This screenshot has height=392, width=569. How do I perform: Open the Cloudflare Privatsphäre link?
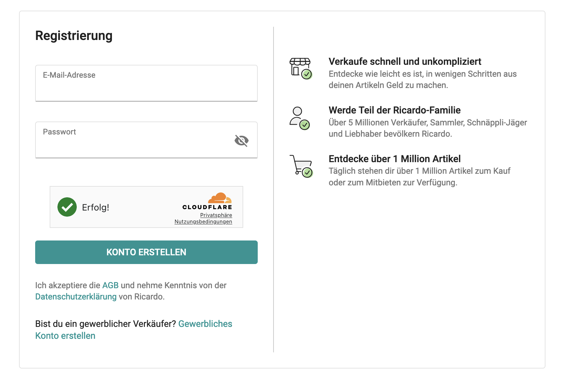216,215
